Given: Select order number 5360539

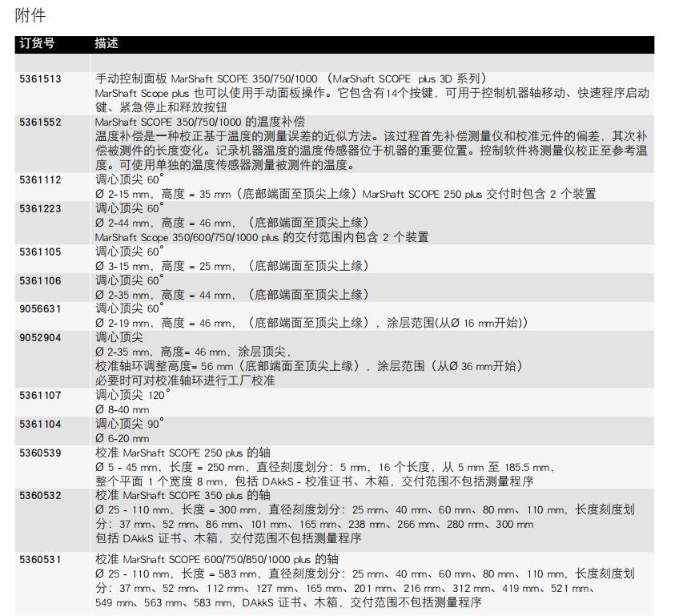Looking at the screenshot, I should coord(40,453).
